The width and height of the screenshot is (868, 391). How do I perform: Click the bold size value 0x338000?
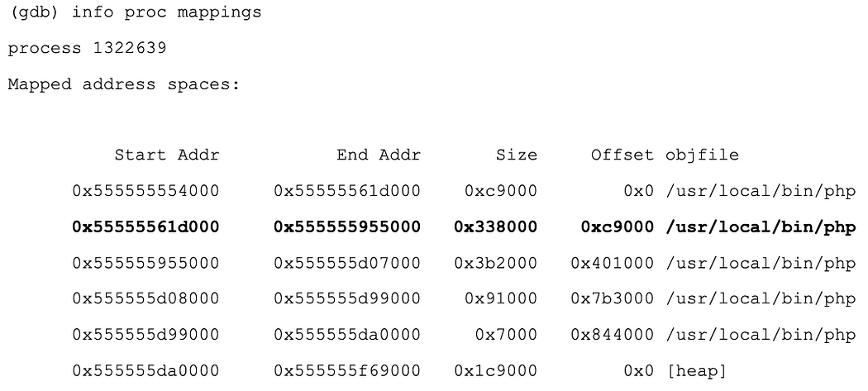tap(495, 227)
